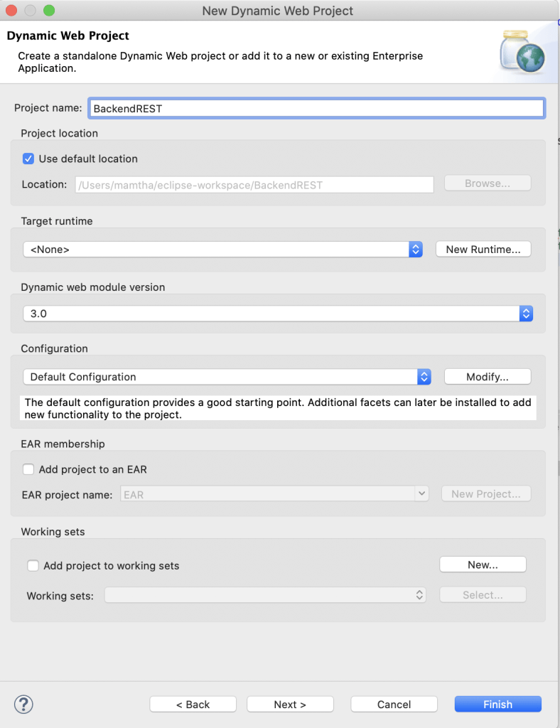Click the green maximize window button

tap(48, 11)
